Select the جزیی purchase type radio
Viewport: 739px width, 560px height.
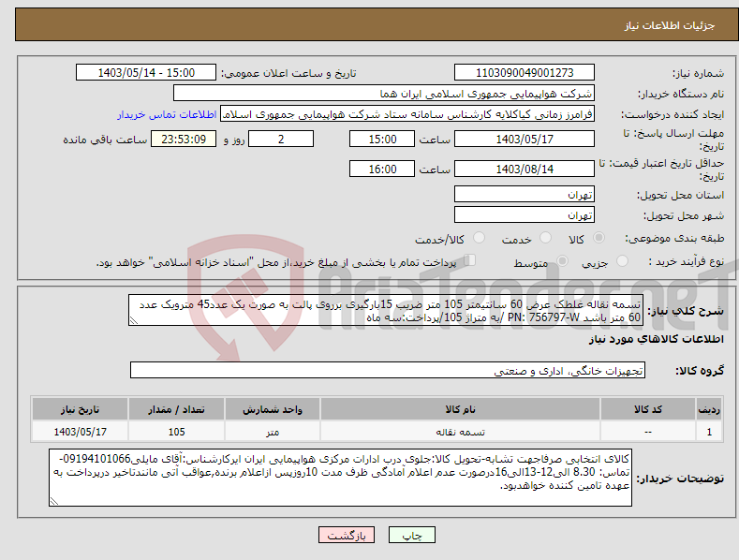pos(622,261)
